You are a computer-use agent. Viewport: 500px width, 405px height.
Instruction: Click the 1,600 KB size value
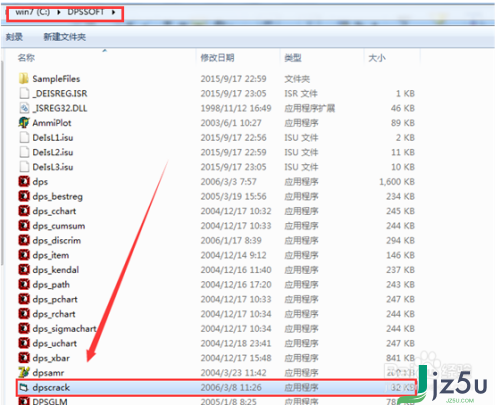click(397, 182)
